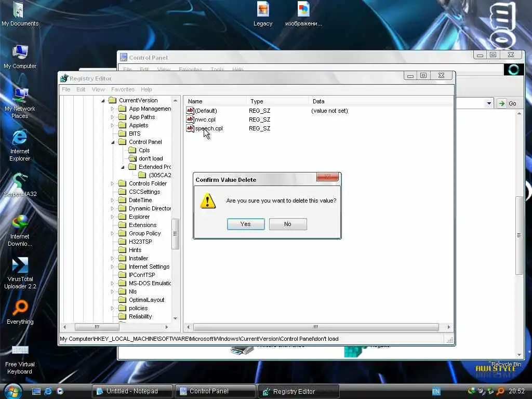This screenshot has height=399, width=532.
Task: Expand the DateTime key
Action: tap(112, 200)
